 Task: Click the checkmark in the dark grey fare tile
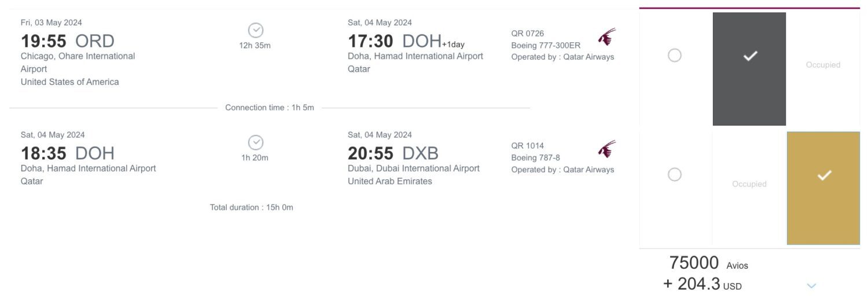[750, 56]
